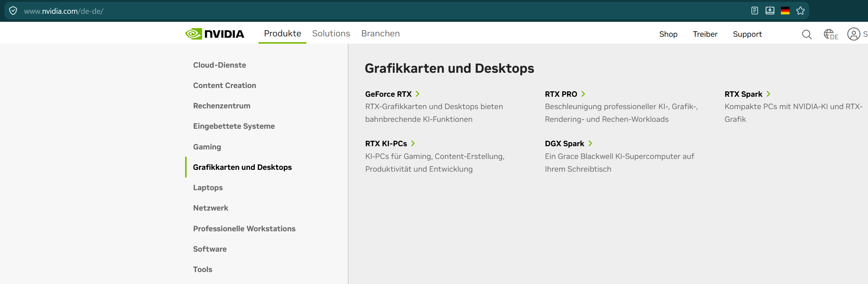Click the user account icon
Screen dimensions: 868x284
point(854,34)
